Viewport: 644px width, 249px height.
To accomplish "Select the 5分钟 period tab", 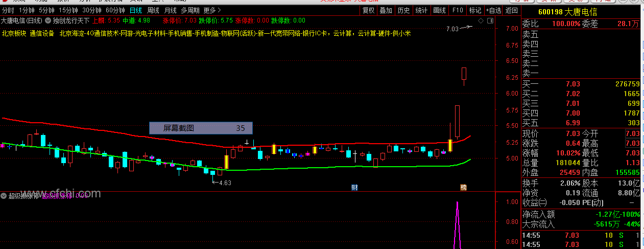I will (46, 10).
